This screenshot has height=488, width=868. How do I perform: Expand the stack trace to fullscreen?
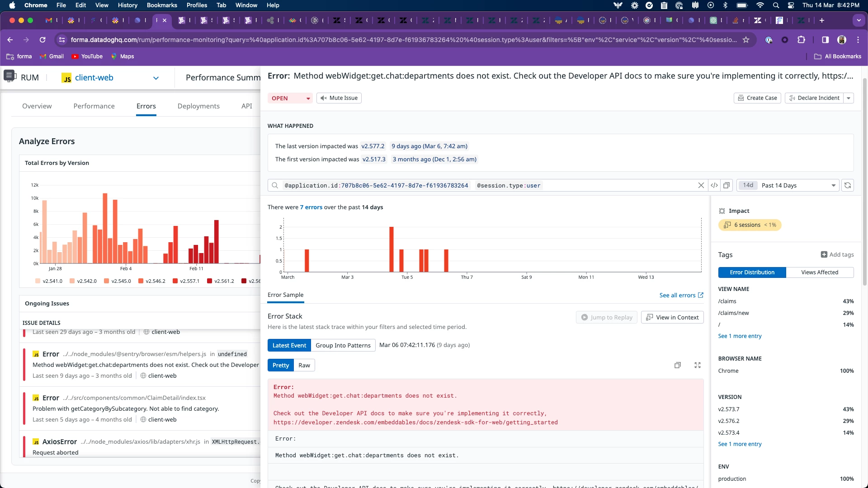pos(698,365)
